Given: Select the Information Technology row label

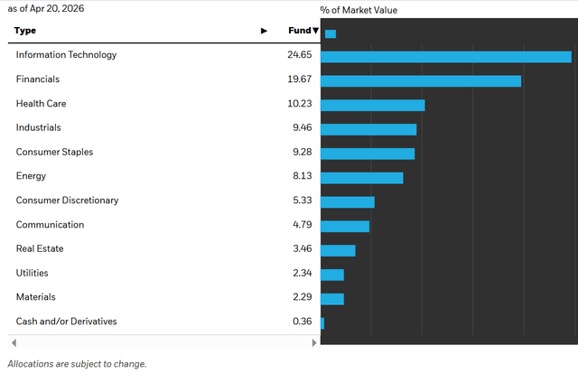Looking at the screenshot, I should [x=66, y=55].
